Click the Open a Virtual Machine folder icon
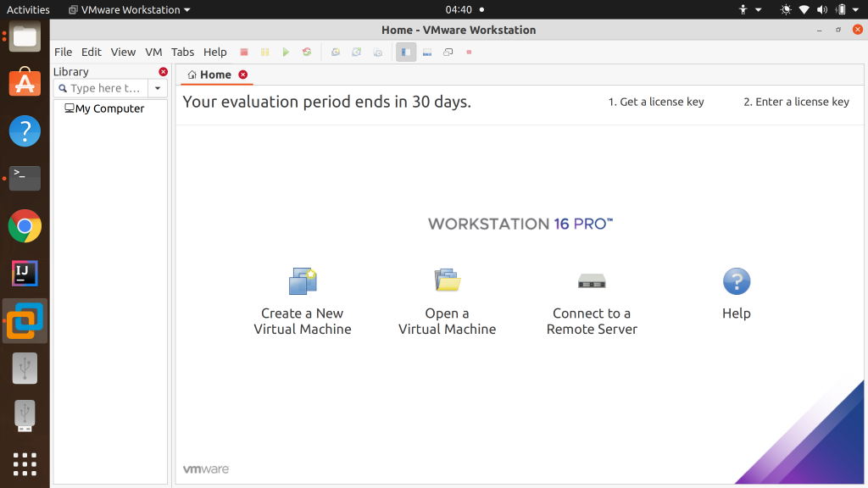This screenshot has height=488, width=868. (447, 281)
